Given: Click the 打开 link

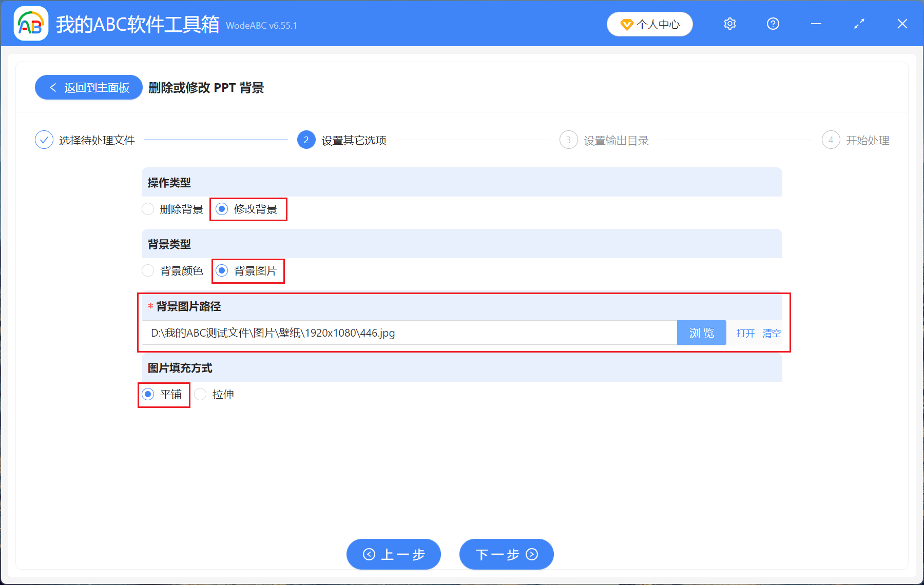Looking at the screenshot, I should point(745,333).
